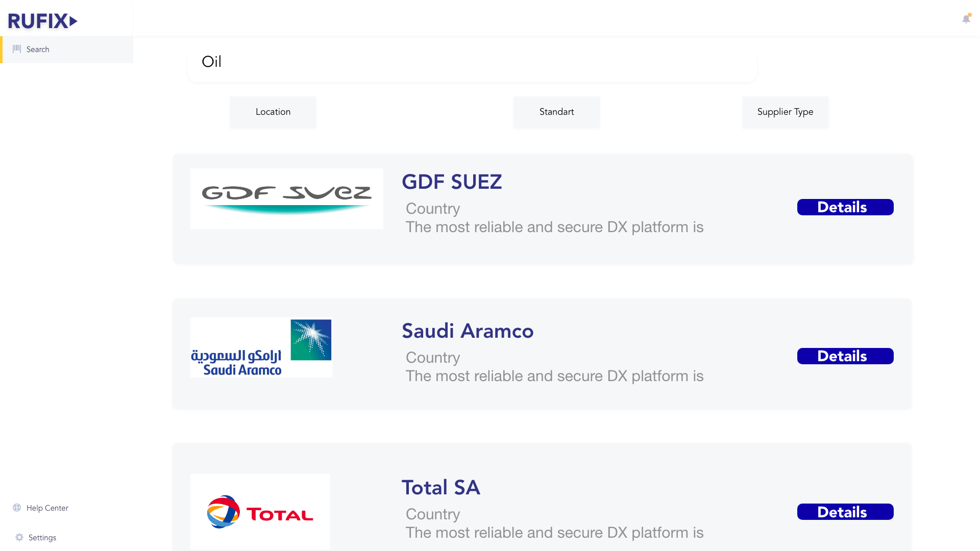Viewport: 980px width, 551px height.
Task: Expand the Supplier Type filter
Action: tap(785, 112)
